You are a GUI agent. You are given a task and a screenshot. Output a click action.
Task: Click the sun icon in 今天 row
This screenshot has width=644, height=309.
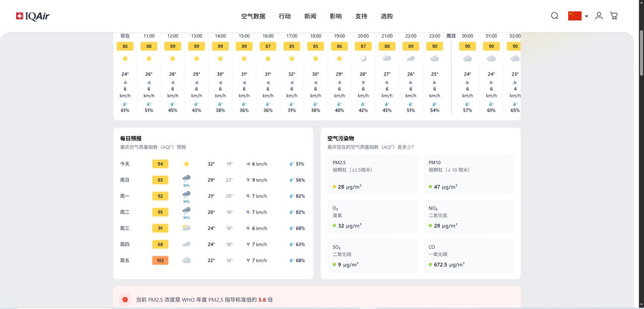point(186,164)
